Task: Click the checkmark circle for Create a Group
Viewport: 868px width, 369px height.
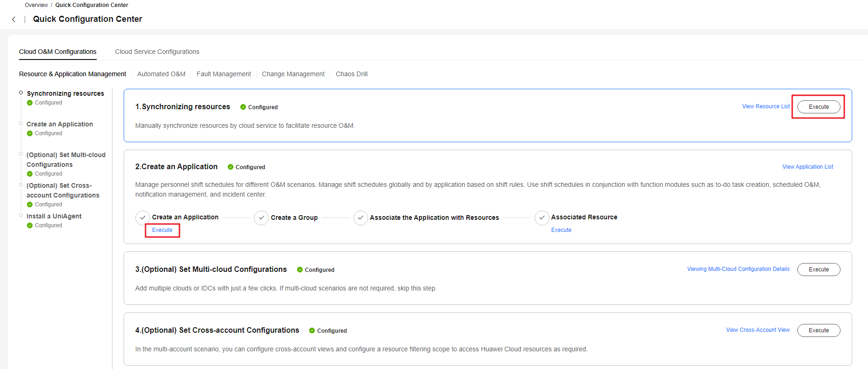Action: pos(261,217)
